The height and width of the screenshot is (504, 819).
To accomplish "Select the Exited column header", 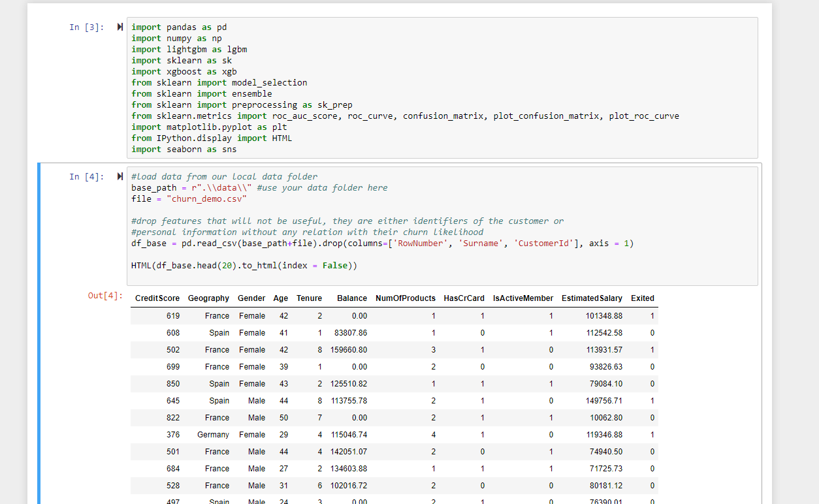I will [x=642, y=298].
